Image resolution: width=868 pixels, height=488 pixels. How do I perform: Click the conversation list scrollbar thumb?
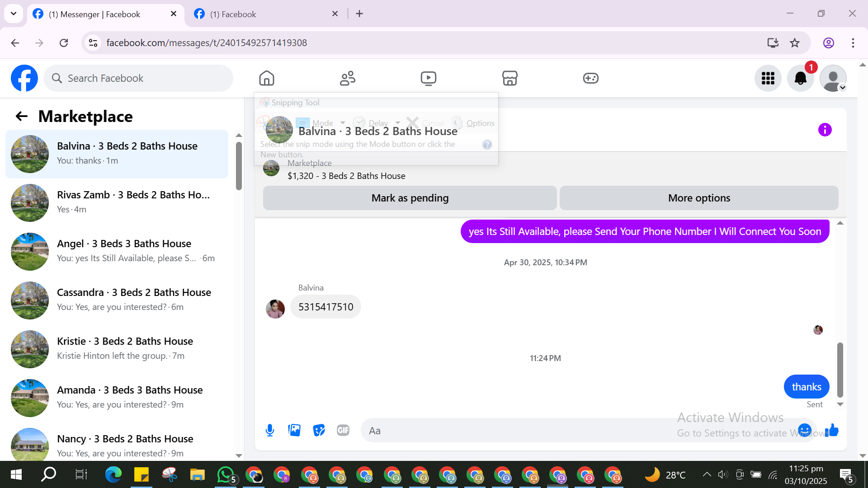click(239, 166)
